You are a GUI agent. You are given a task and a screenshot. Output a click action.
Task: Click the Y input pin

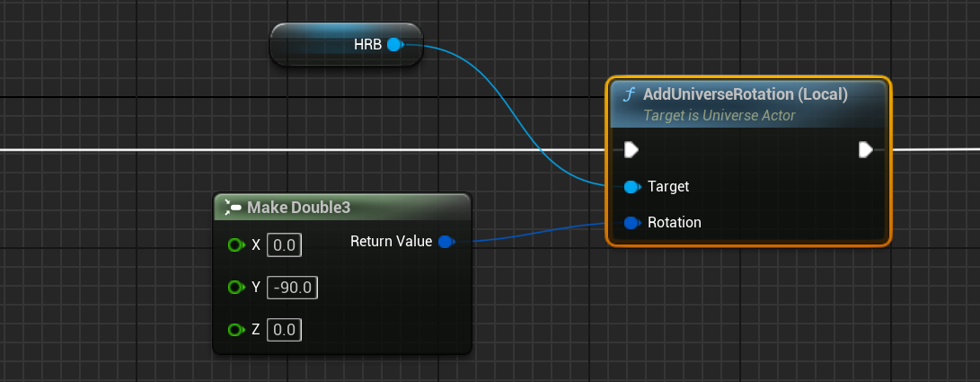(x=236, y=287)
